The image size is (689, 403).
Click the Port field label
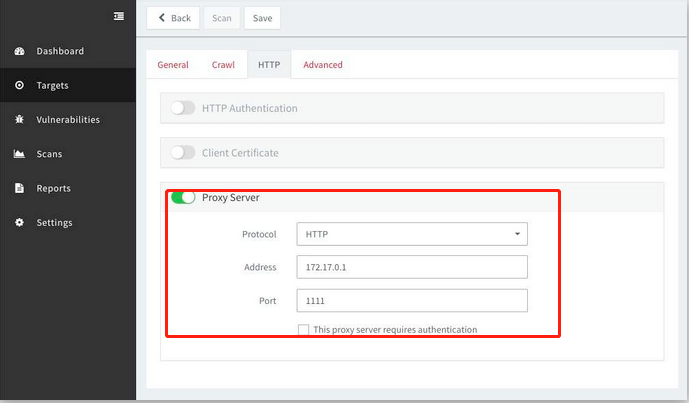coord(268,301)
